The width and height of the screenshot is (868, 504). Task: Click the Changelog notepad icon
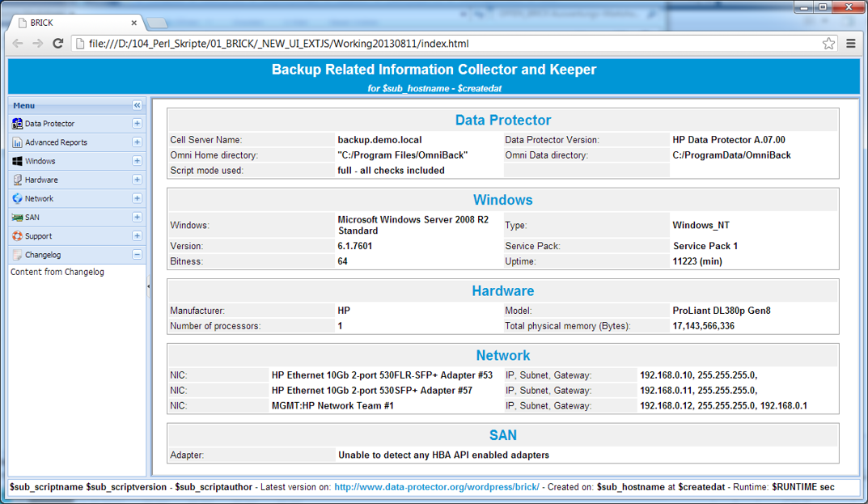(x=17, y=255)
